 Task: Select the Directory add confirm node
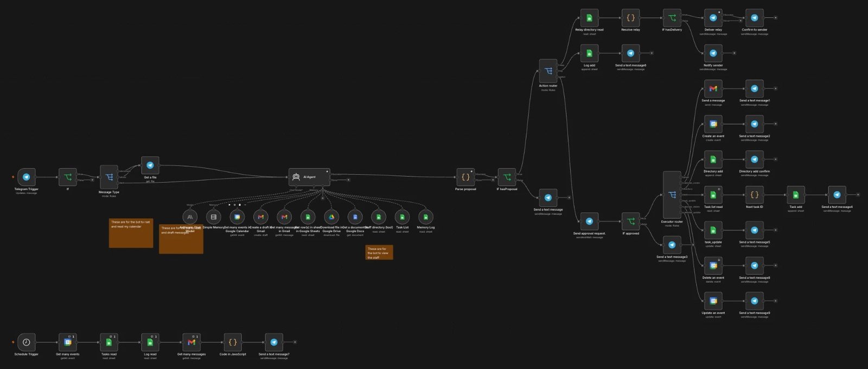(755, 159)
